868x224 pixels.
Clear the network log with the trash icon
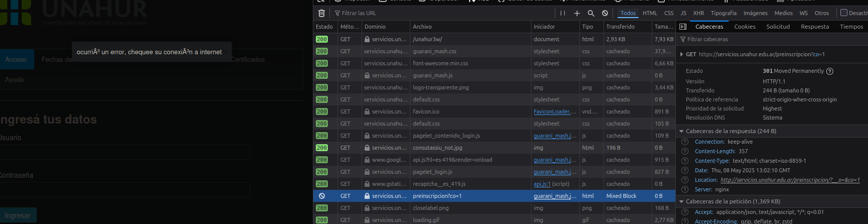click(322, 13)
